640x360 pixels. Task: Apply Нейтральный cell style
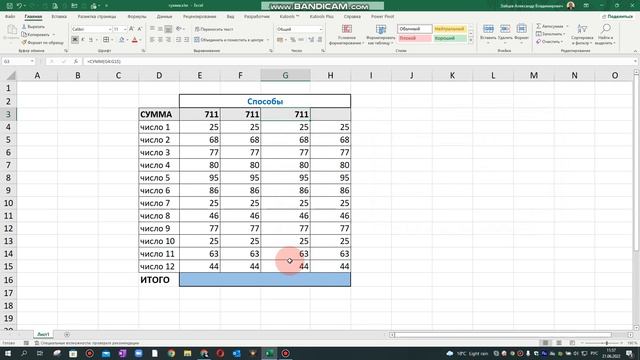click(449, 29)
